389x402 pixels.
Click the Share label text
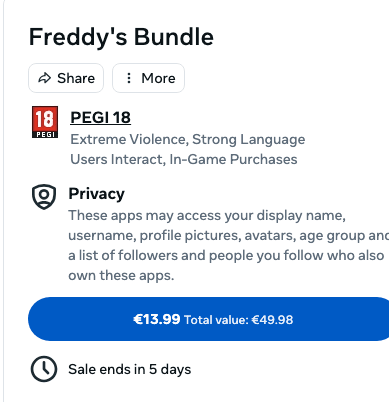[76, 78]
